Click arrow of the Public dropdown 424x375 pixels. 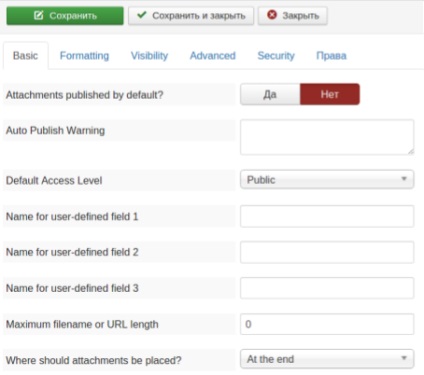pos(404,179)
